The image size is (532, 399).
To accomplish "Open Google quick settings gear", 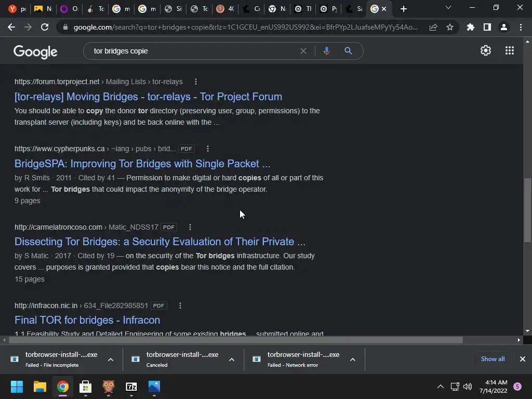I will (x=486, y=50).
